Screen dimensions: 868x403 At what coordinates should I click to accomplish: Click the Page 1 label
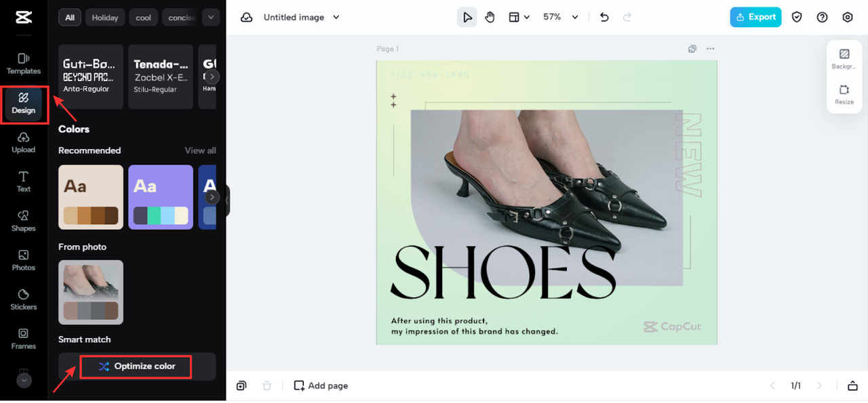pos(388,49)
